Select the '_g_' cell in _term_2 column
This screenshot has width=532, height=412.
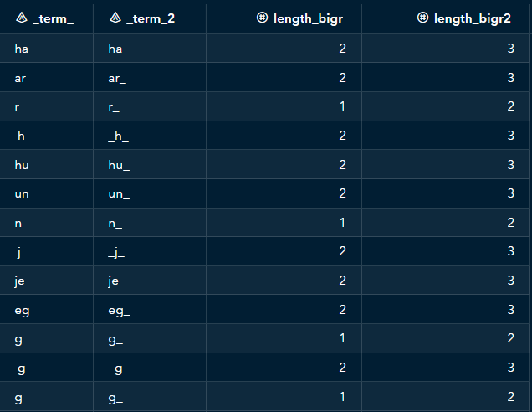(x=119, y=368)
